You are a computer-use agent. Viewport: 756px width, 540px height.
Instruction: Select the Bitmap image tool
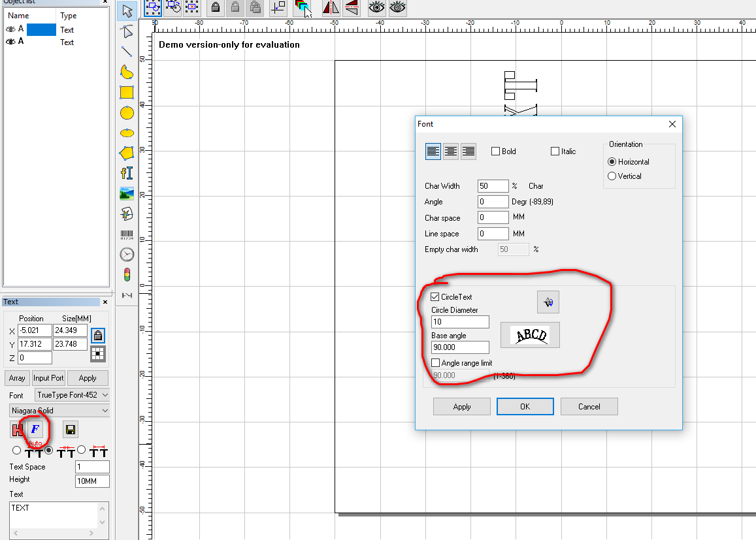(127, 194)
